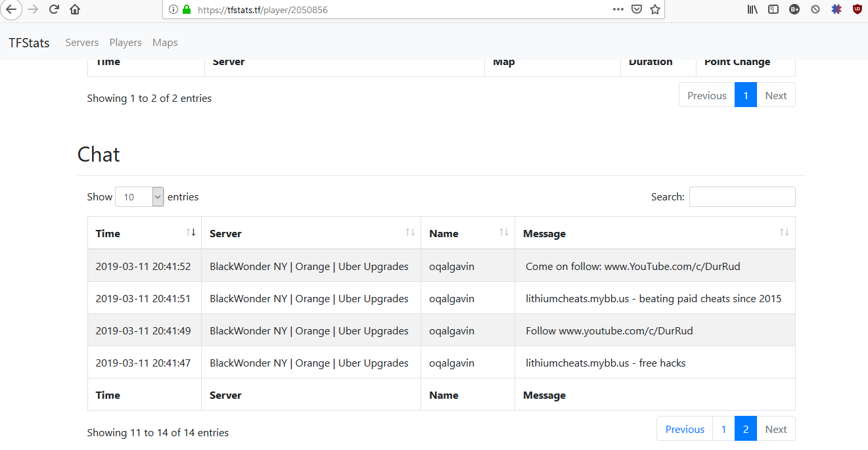The height and width of the screenshot is (450, 868).
Task: Click message 'beating paid cheats since 2015'
Action: click(x=710, y=298)
